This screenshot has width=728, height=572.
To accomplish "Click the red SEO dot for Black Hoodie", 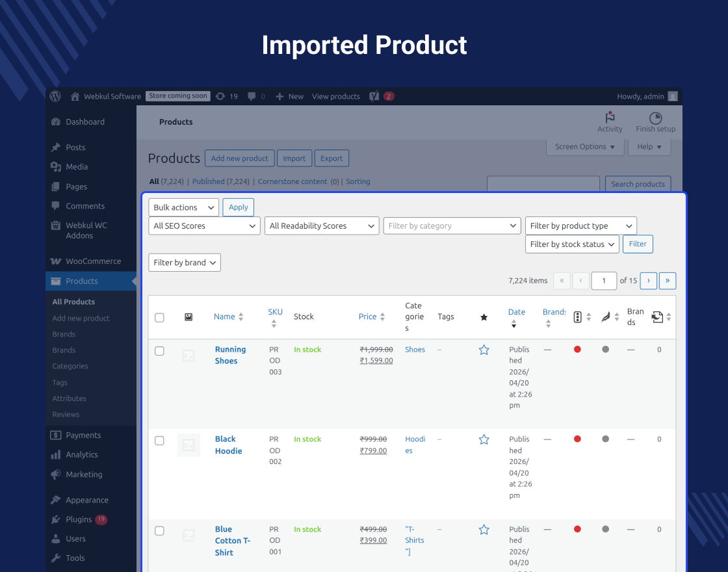I will [x=577, y=439].
